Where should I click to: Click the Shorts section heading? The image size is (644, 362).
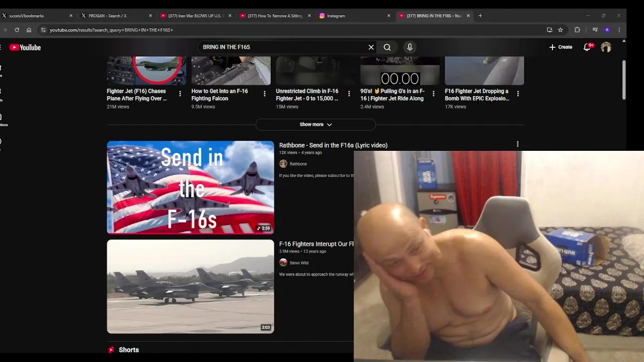pyautogui.click(x=129, y=350)
